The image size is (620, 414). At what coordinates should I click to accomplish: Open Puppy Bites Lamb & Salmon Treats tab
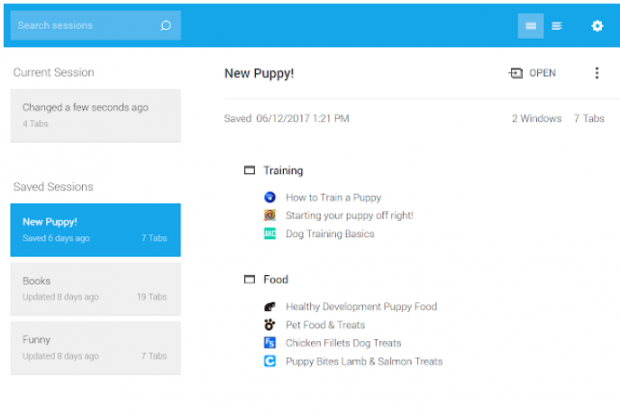(364, 361)
